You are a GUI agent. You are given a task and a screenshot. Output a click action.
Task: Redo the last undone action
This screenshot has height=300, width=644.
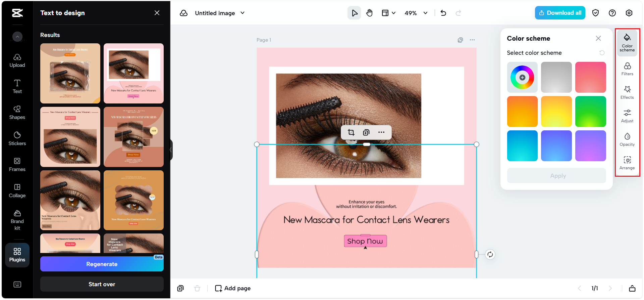[x=458, y=13]
